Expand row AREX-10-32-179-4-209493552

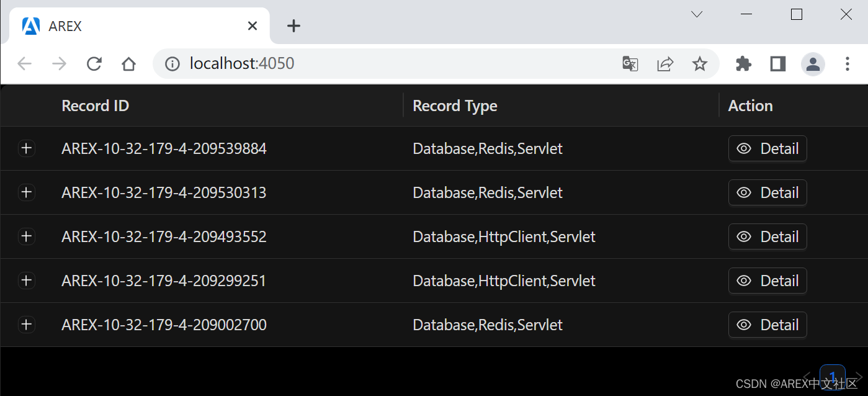pyautogui.click(x=26, y=236)
